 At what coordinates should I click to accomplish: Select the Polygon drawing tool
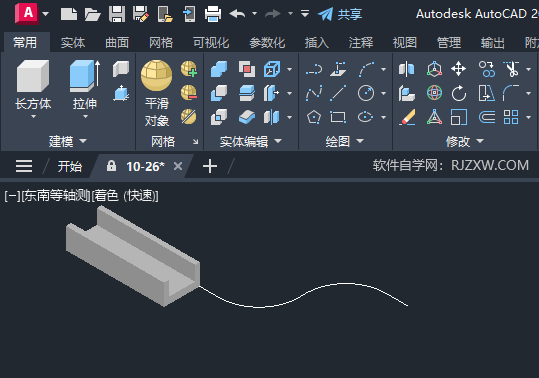[x=314, y=117]
